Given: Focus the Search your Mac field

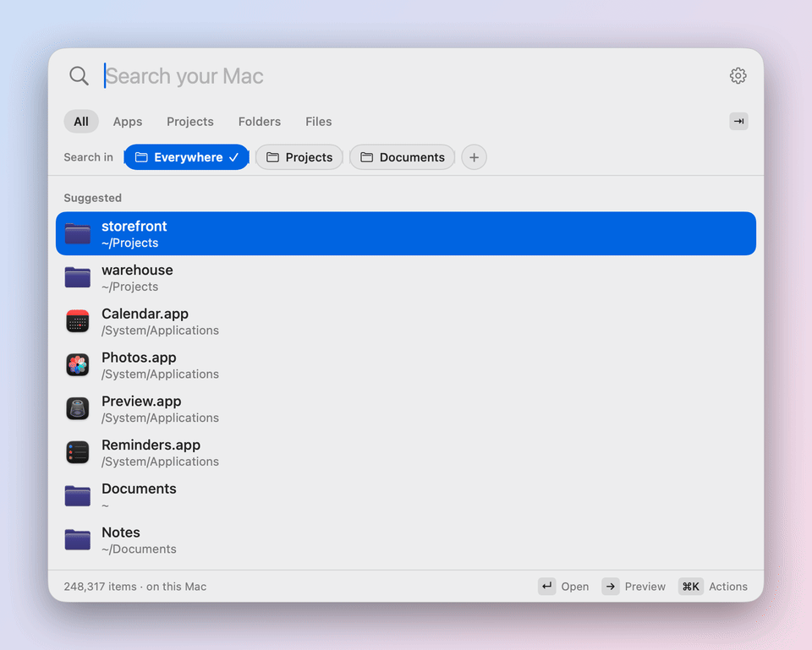Looking at the screenshot, I should click(x=409, y=76).
